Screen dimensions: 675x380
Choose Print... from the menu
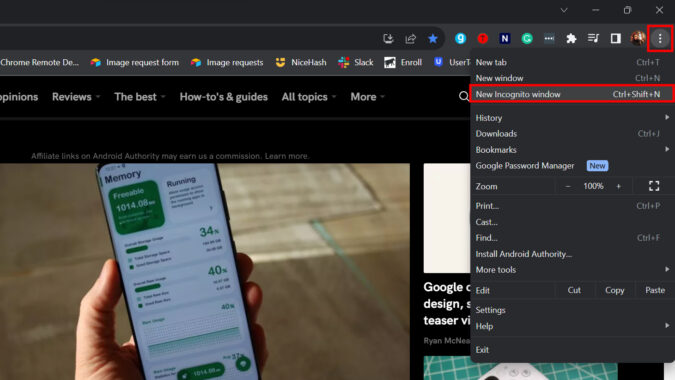(572, 206)
